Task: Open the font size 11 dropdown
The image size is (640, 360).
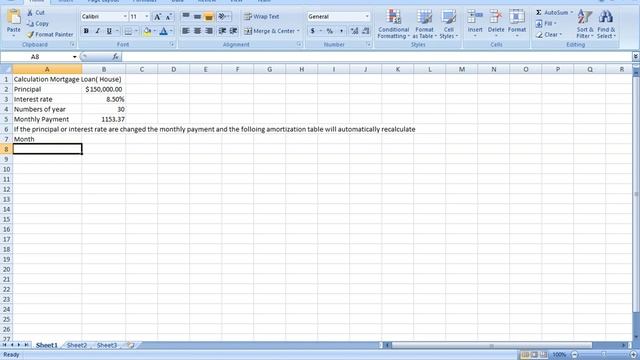Action: tap(147, 17)
